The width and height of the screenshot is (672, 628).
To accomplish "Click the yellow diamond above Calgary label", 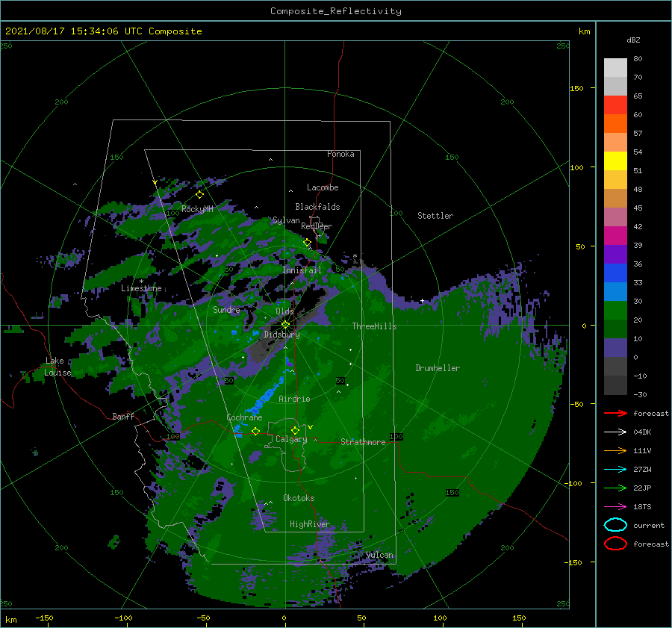I will 295,430.
